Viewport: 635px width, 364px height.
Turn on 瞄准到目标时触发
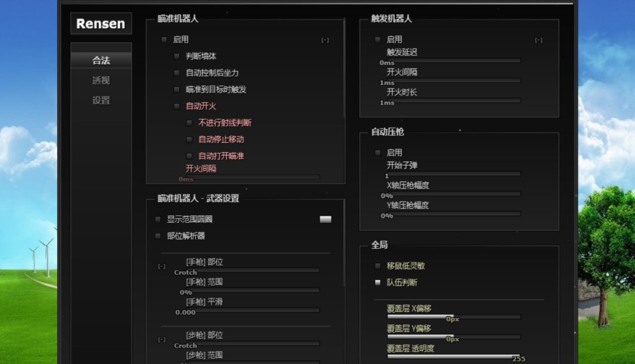click(177, 89)
